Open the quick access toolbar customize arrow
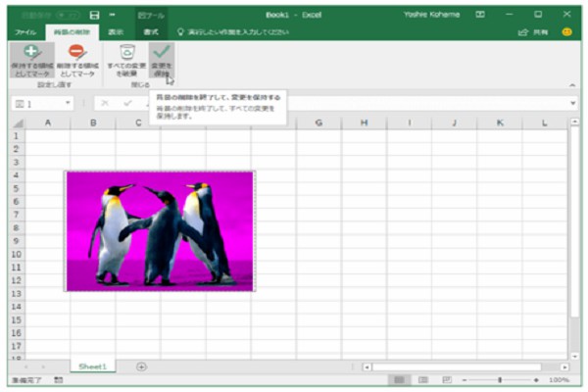Viewport: 588px width, 392px height. tap(112, 15)
